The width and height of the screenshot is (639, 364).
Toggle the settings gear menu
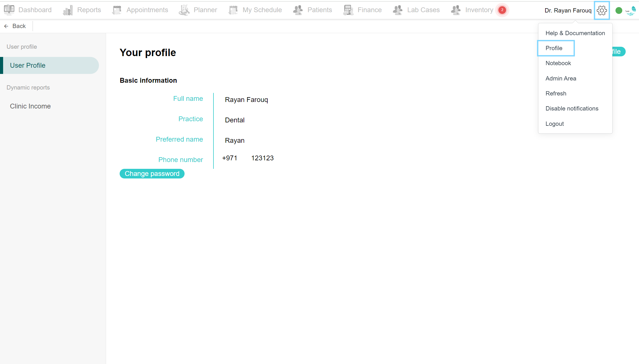coord(602,10)
